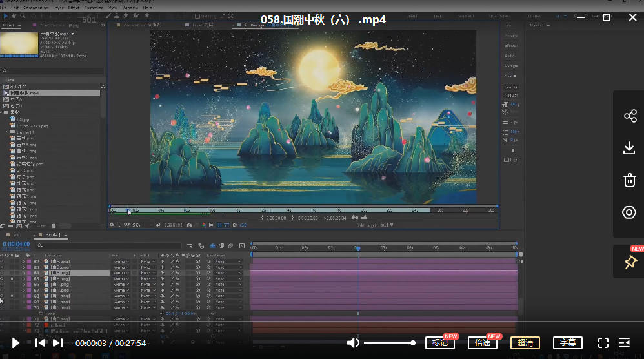Click the 字幕 subtitles button
The height and width of the screenshot is (359, 644).
567,343
